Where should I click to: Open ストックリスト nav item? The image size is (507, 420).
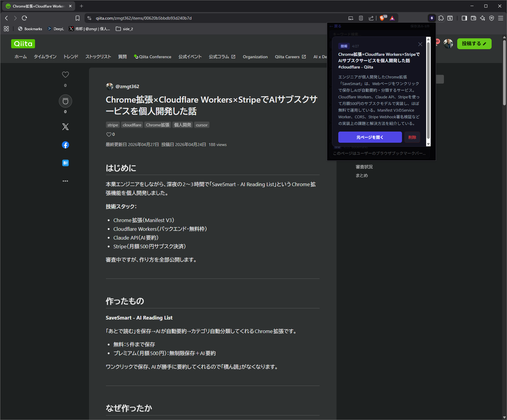tap(98, 57)
